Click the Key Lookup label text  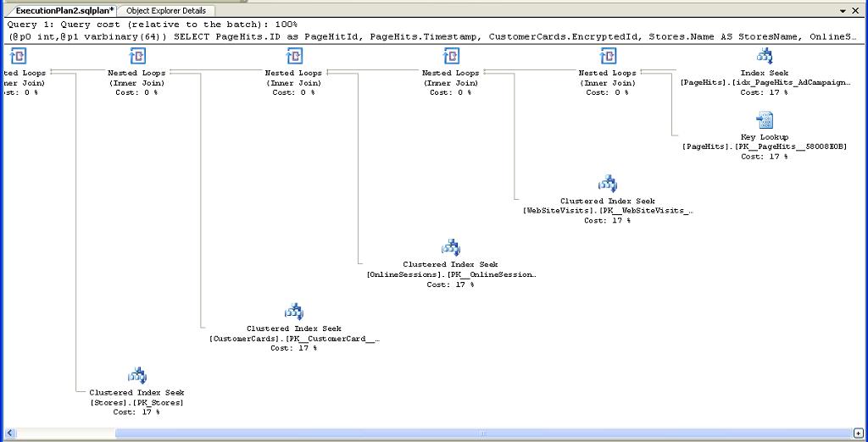[765, 137]
